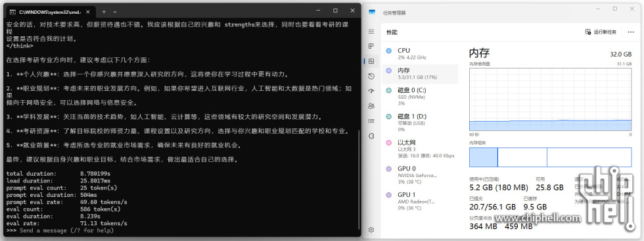Minimize the terminal window
The width and height of the screenshot is (644, 241).
pos(317,11)
